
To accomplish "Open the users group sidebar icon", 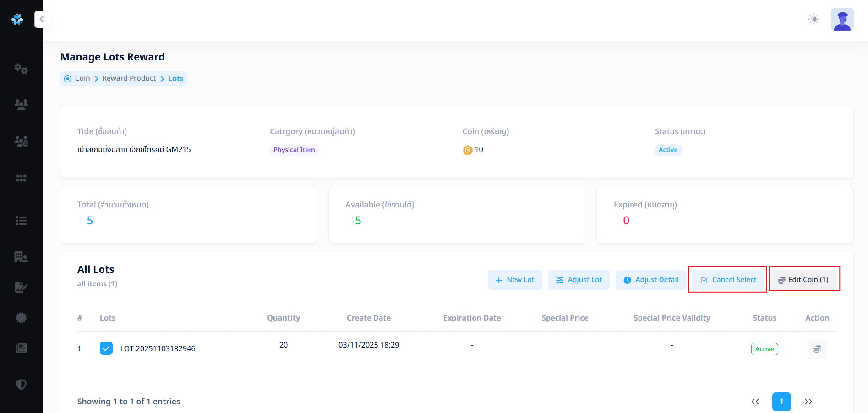I will tap(21, 105).
